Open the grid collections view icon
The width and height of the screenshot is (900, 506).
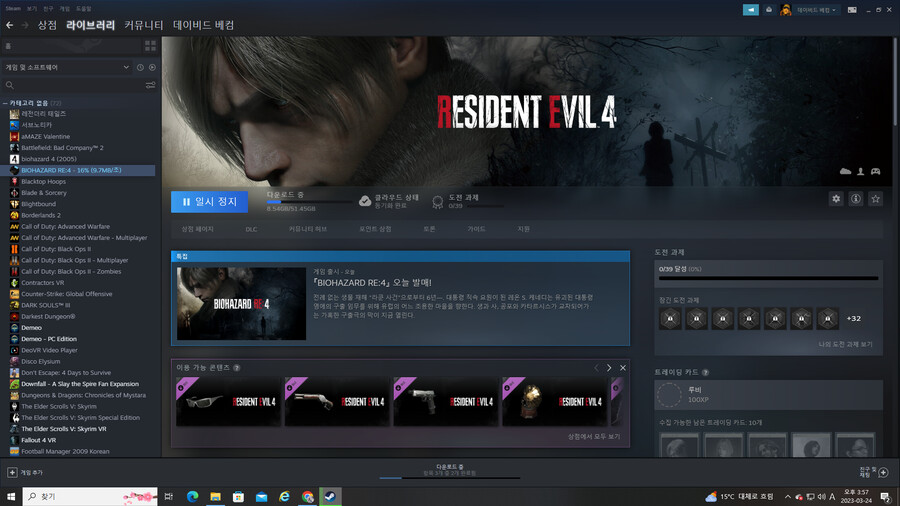pyautogui.click(x=150, y=46)
